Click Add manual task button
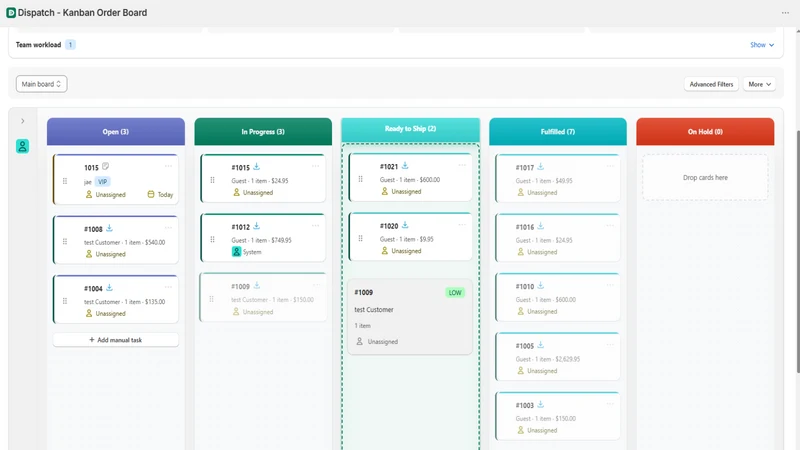Image resolution: width=800 pixels, height=450 pixels. pyautogui.click(x=116, y=340)
